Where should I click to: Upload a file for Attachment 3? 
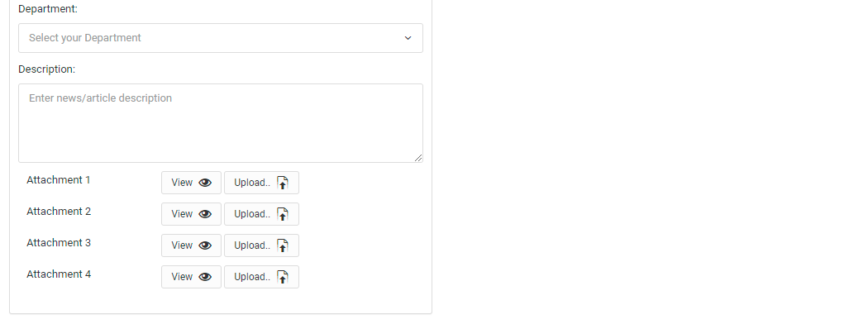click(x=261, y=246)
